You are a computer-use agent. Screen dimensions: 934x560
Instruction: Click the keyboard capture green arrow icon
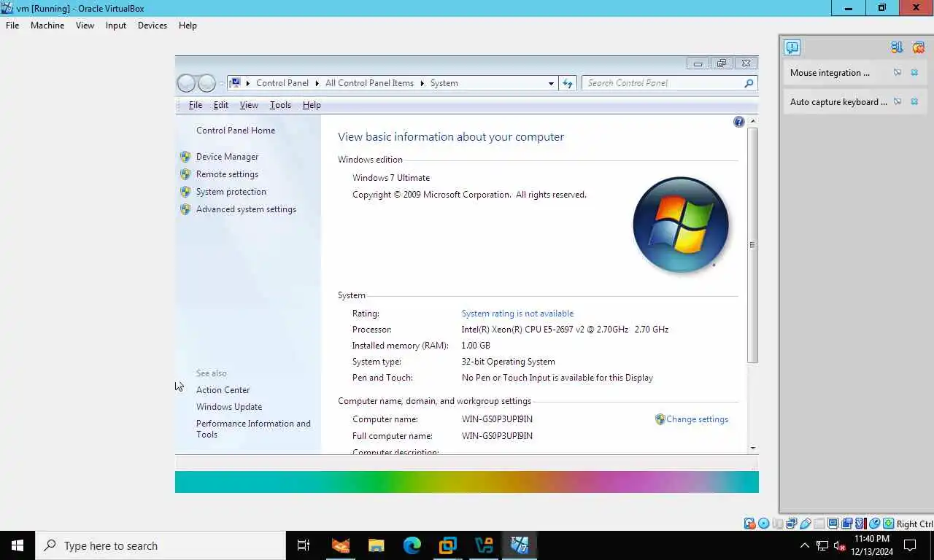pos(888,524)
